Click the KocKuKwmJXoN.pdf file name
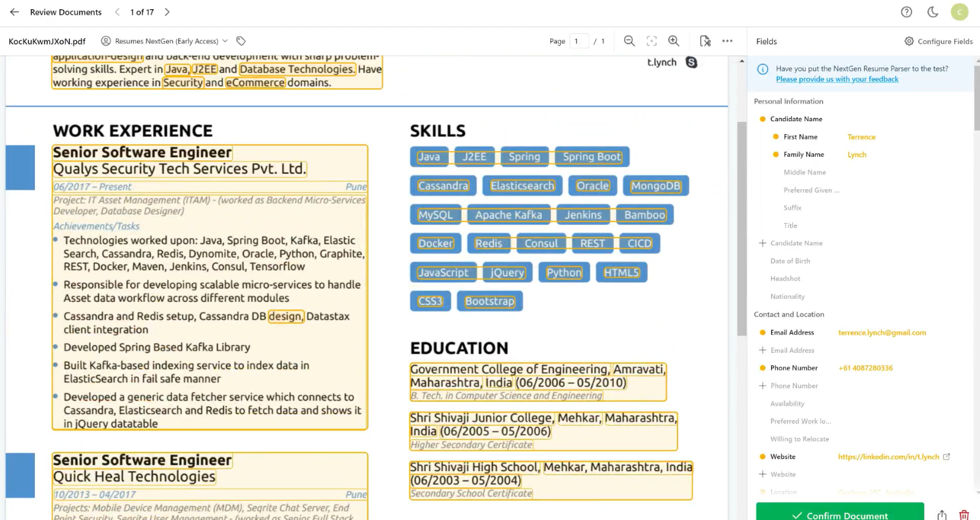This screenshot has width=980, height=520. click(x=47, y=41)
